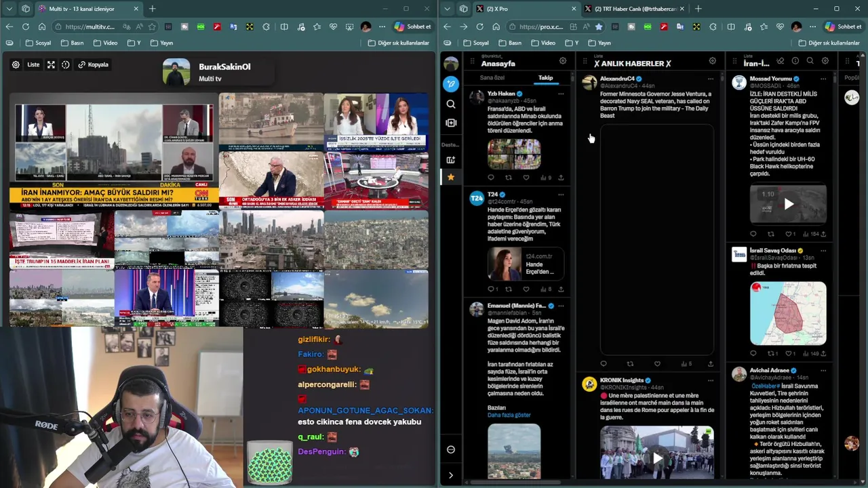Open Sosyal bookmarks folder in X Pro window
This screenshot has height=488, width=868.
pyautogui.click(x=475, y=43)
